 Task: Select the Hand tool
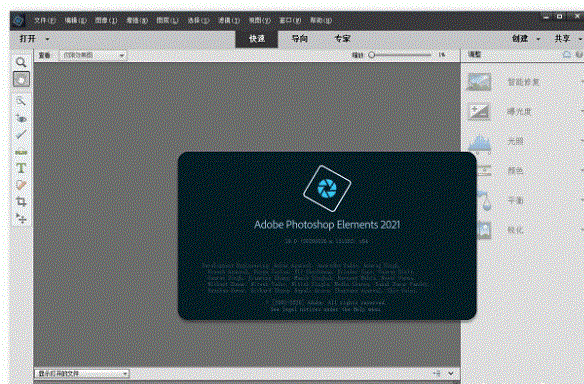pyautogui.click(x=21, y=79)
